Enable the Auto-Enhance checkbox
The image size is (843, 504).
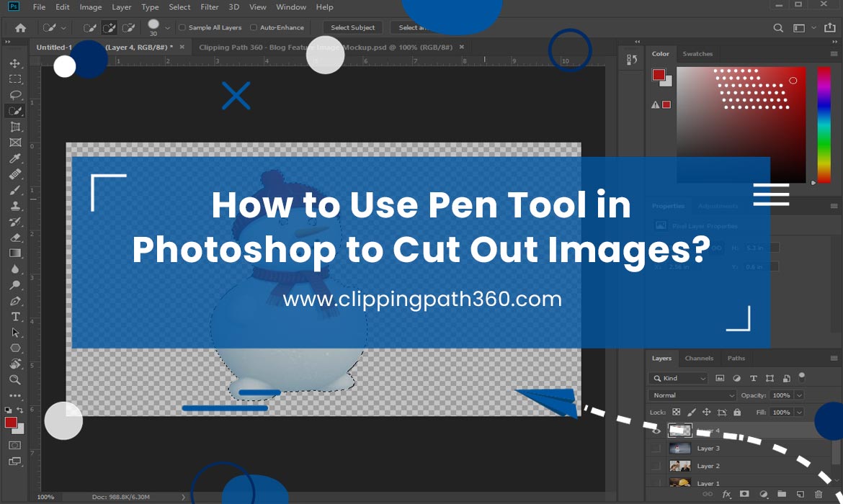coord(254,27)
